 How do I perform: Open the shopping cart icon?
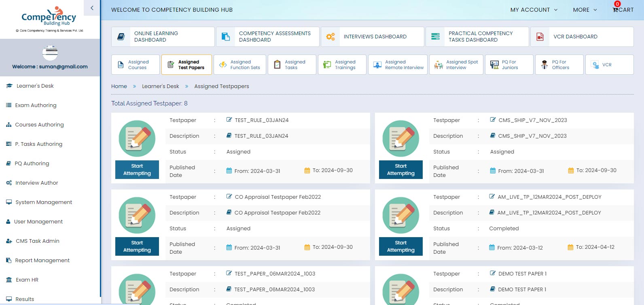click(615, 10)
